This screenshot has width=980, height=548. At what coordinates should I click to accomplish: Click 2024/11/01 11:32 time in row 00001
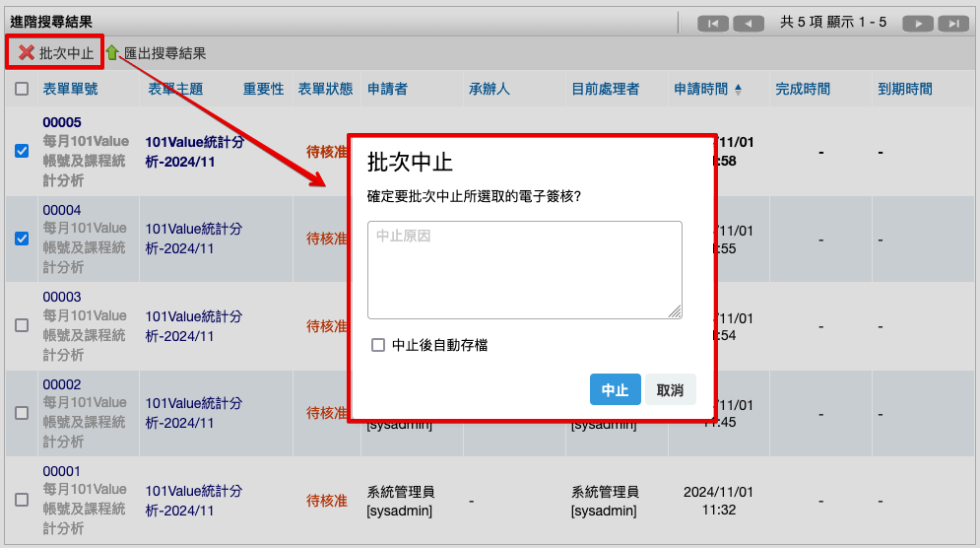(x=718, y=501)
